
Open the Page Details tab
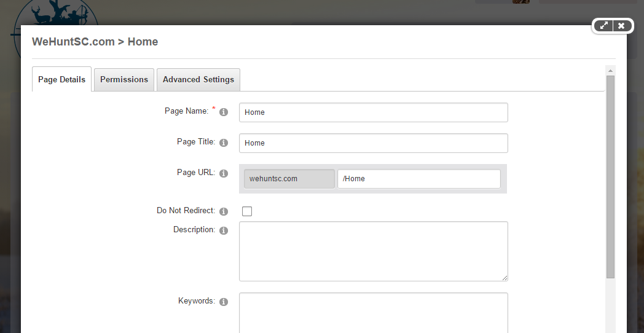(x=61, y=79)
